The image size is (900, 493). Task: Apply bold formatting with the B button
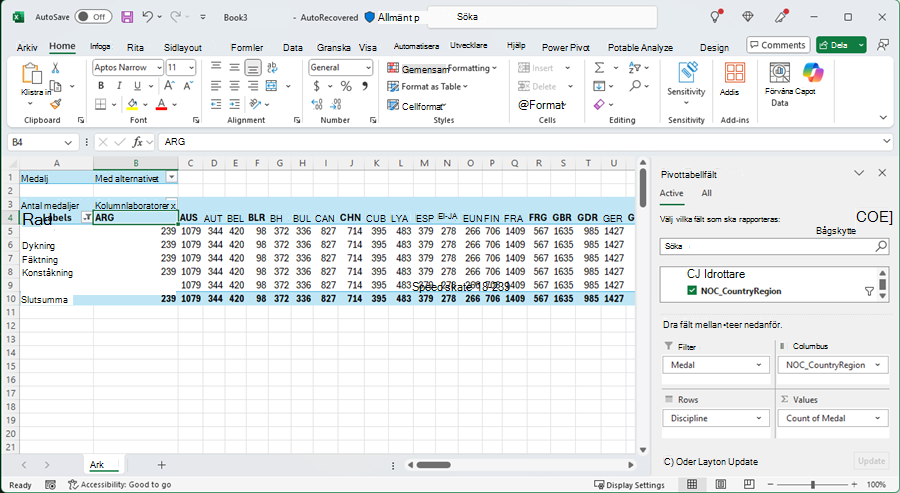pos(101,86)
